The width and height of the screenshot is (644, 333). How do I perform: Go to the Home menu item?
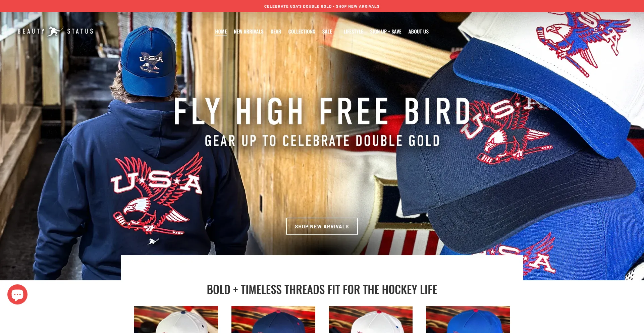[221, 32]
